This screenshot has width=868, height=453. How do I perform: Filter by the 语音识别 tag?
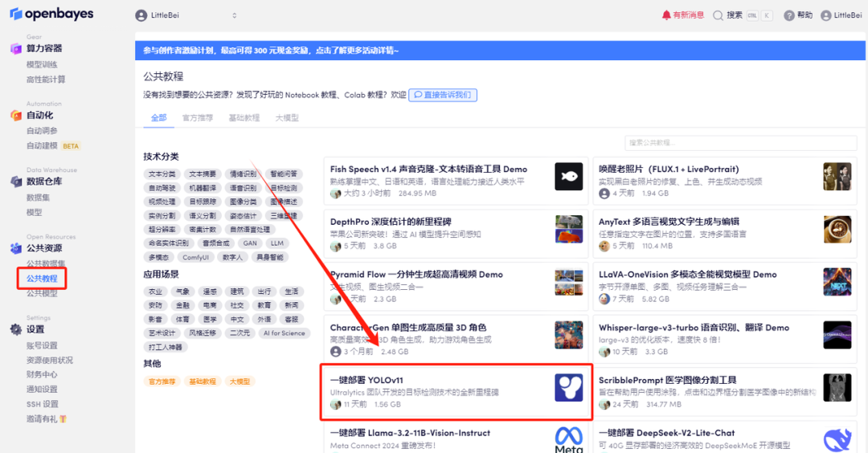243,188
